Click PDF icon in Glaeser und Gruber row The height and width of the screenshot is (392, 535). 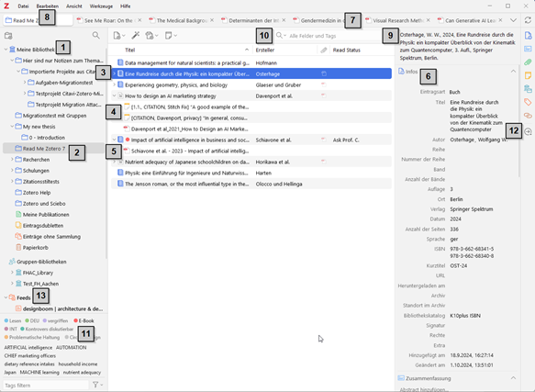[x=324, y=84]
